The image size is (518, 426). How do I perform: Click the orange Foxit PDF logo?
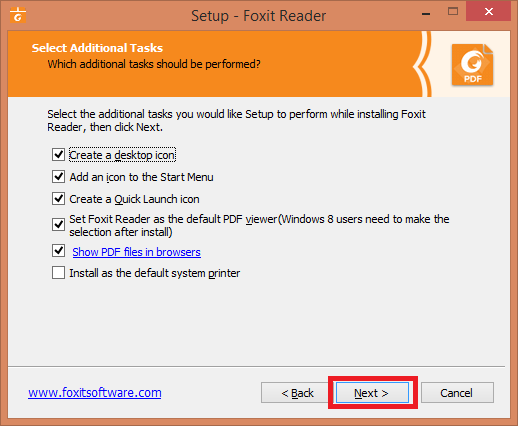(472, 65)
